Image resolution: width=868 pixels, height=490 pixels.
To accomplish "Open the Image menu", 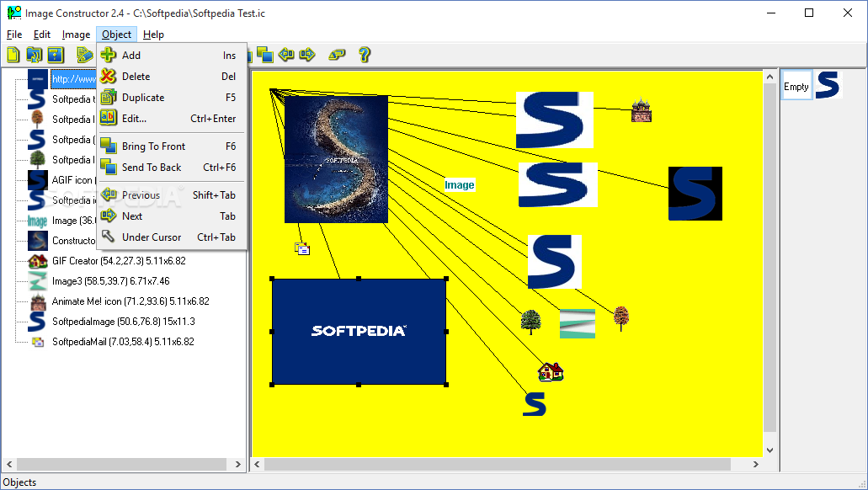I will 76,35.
